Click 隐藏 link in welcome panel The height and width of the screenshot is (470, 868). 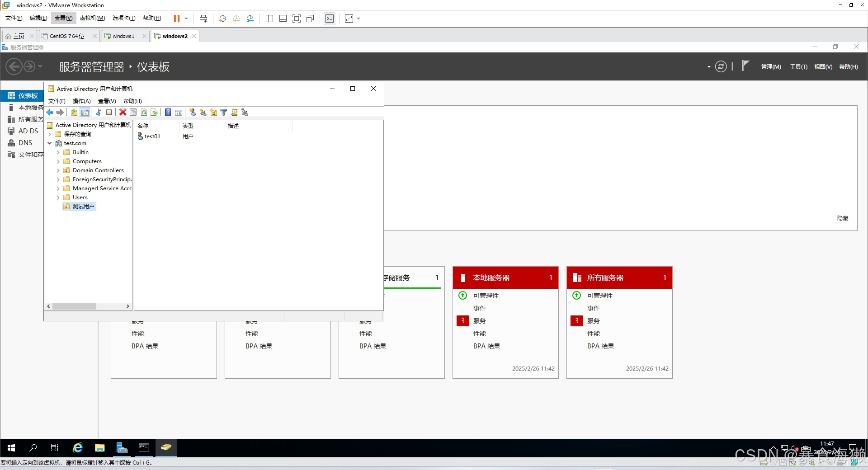tap(842, 218)
